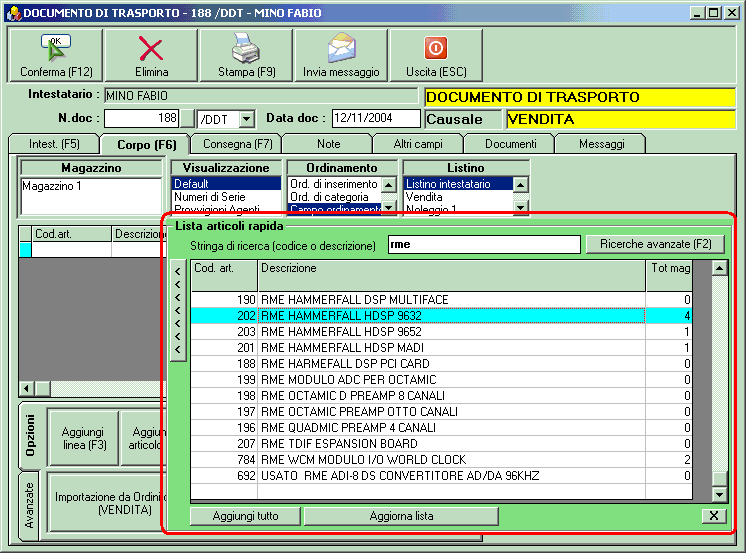746x553 pixels.
Task: Confirm the document with Conferma (F12)
Action: coord(56,55)
